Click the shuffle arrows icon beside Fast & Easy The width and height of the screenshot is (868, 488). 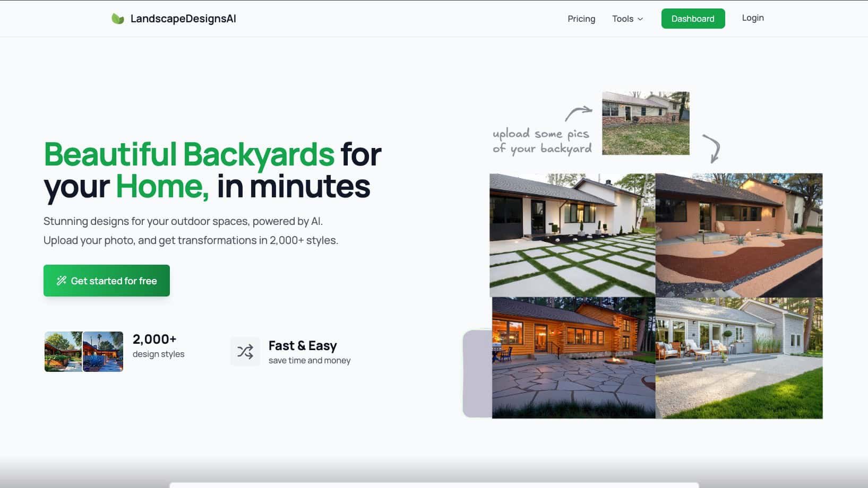(x=245, y=351)
